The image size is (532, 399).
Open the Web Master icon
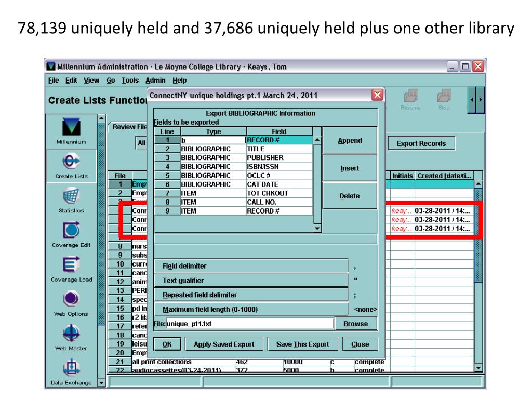click(x=71, y=338)
